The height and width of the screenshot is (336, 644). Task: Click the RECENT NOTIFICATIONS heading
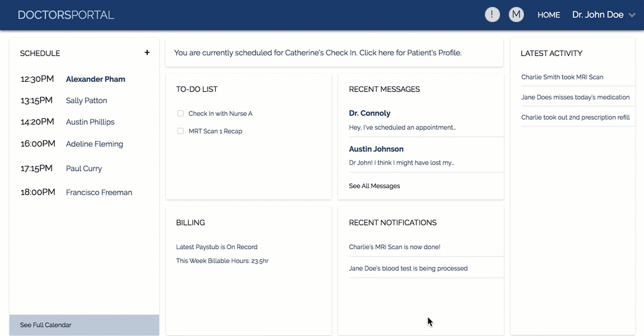392,223
